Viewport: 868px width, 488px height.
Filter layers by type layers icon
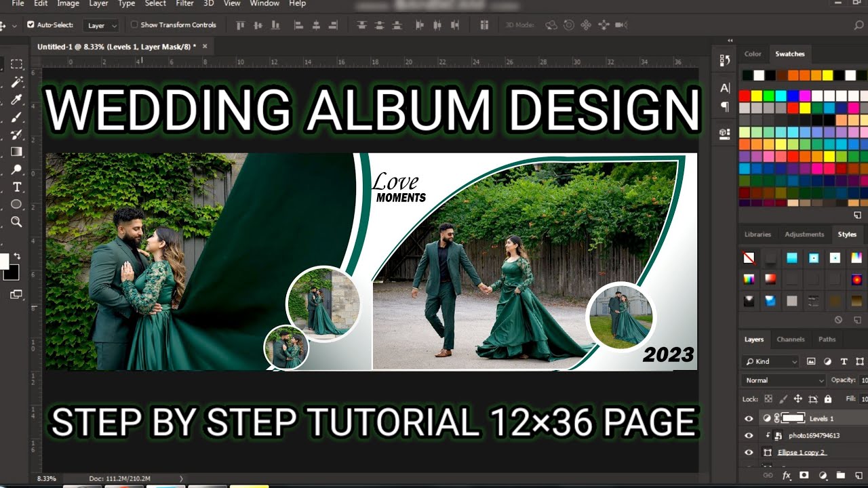844,362
